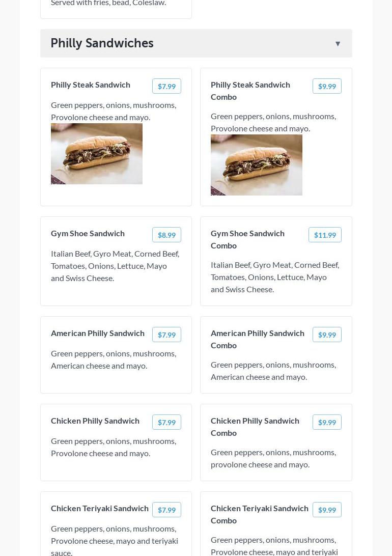Select the $9.99 Chicken Teriyaki Sandwich Combo price

(x=327, y=510)
